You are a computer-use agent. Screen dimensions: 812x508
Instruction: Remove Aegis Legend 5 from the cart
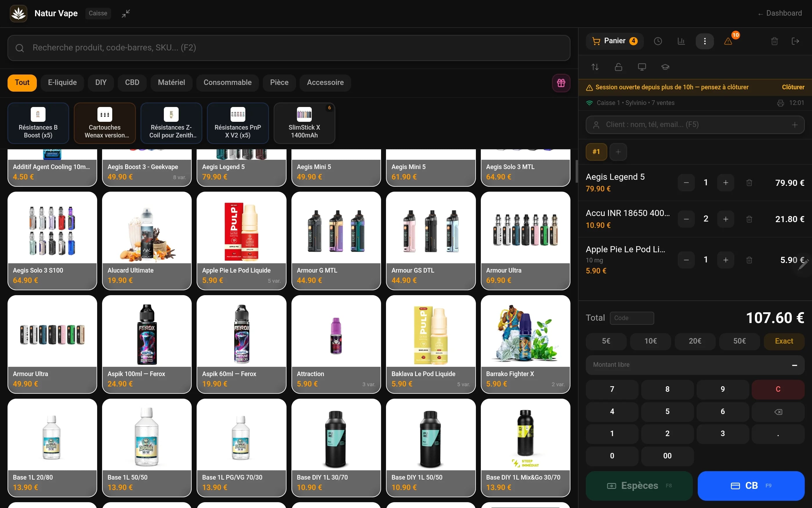pos(749,182)
